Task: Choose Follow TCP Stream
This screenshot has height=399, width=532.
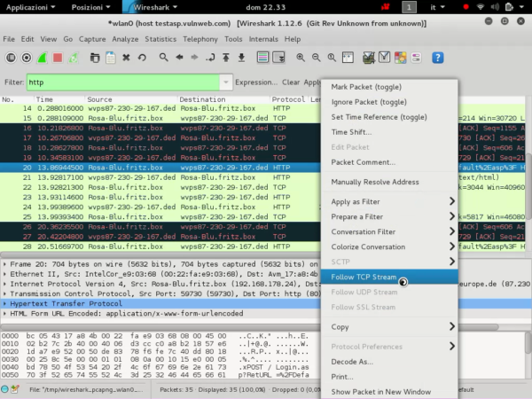Action: 389,277
